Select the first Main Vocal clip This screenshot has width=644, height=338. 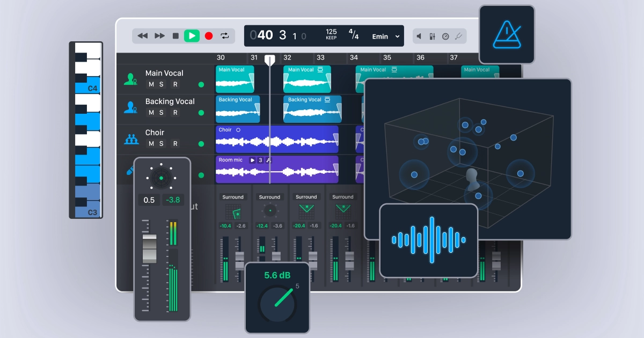235,79
